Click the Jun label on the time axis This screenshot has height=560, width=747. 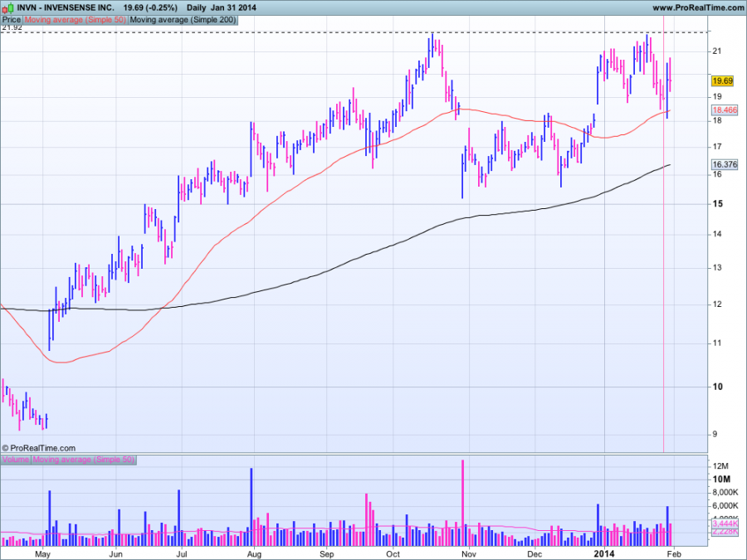(x=115, y=554)
